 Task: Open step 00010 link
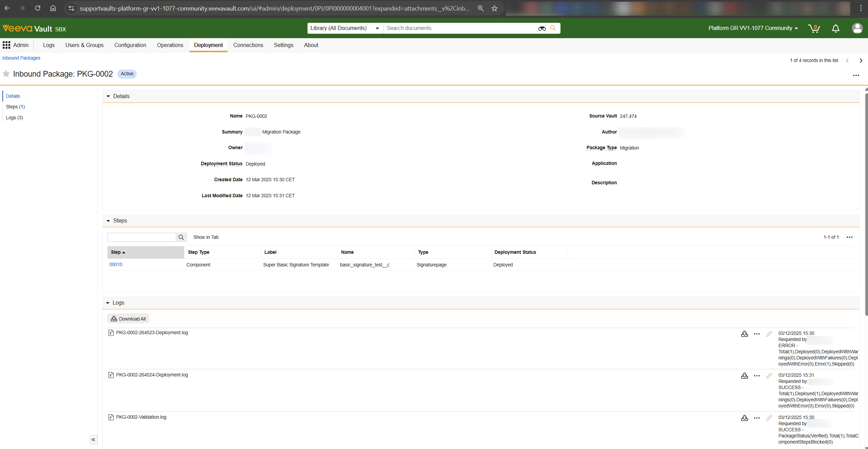pyautogui.click(x=116, y=264)
